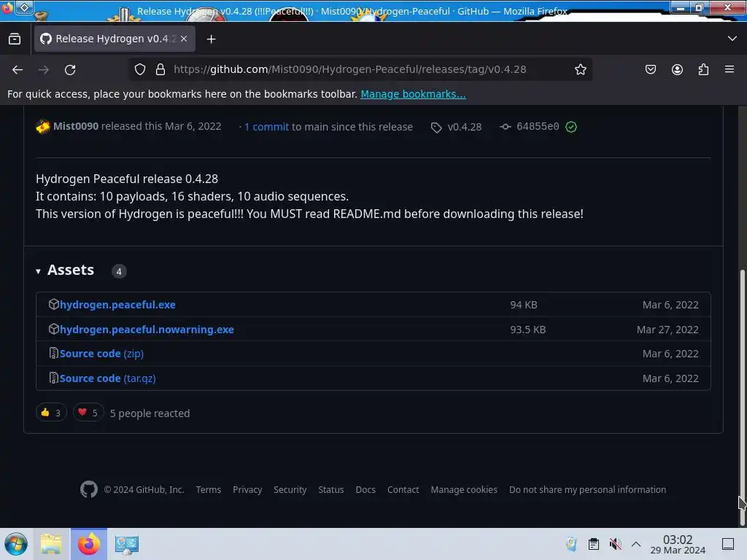Viewport: 747px width, 560px height.
Task: Show site security padlock info
Action: [x=160, y=69]
